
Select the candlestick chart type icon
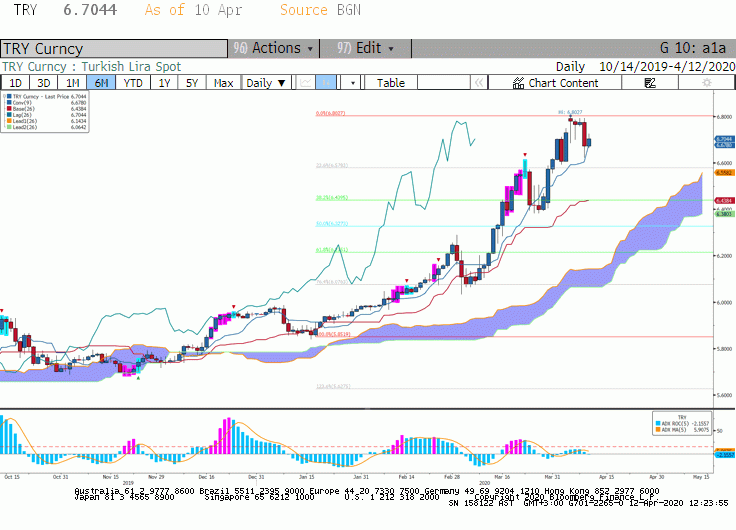tap(326, 83)
